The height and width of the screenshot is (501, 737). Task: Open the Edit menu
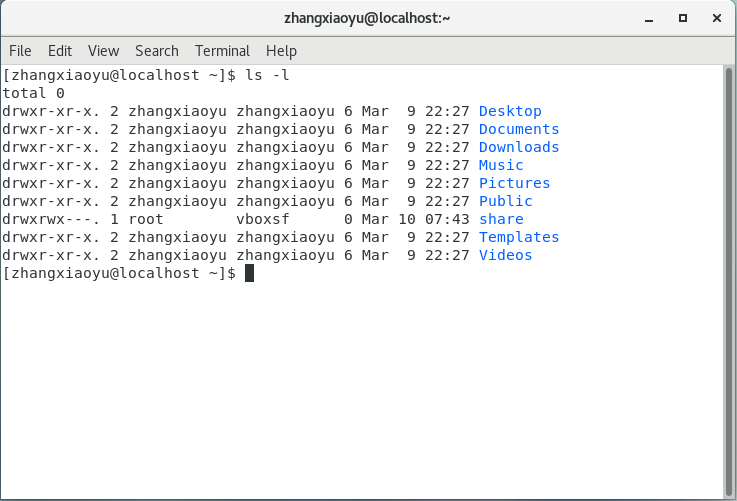click(60, 51)
